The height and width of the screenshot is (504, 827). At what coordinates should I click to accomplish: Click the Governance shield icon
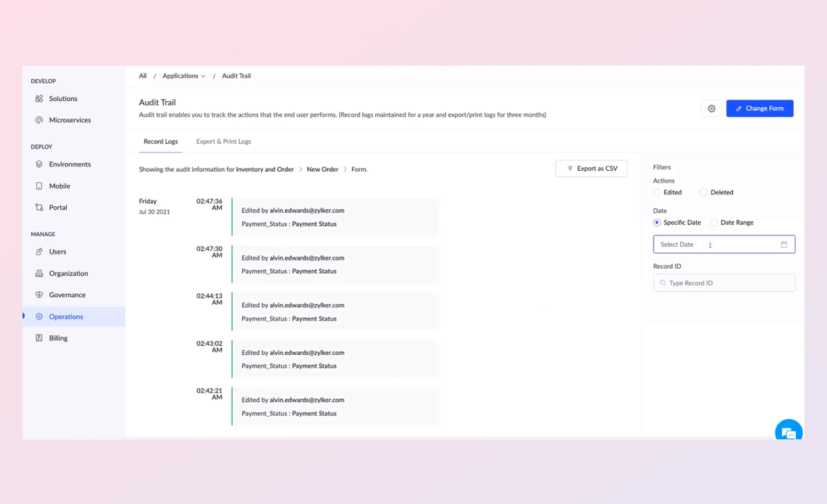pos(39,295)
